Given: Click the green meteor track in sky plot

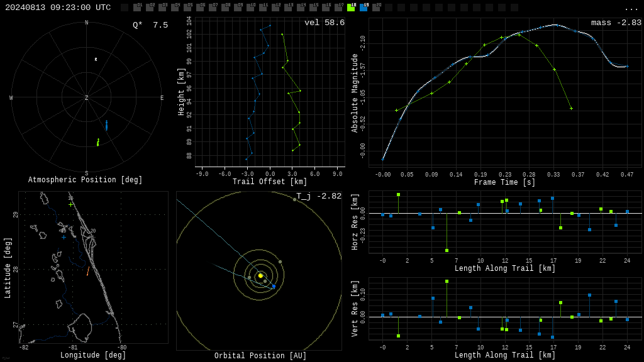Looking at the screenshot, I should coord(97,143).
